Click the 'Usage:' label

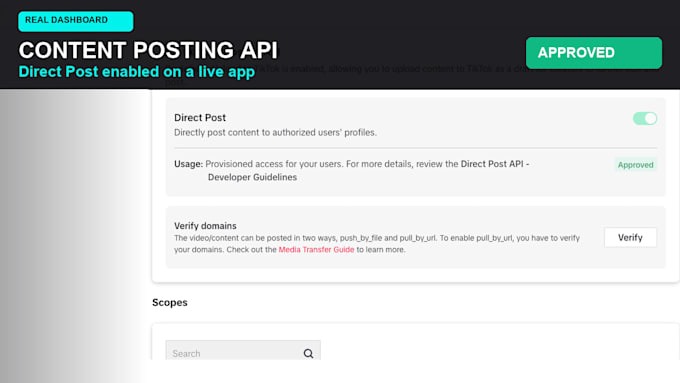[188, 164]
